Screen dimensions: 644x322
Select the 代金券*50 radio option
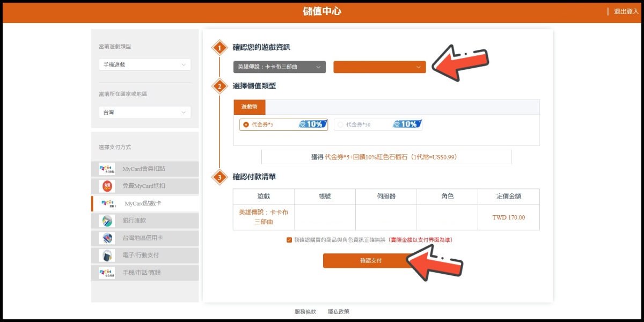pos(340,125)
